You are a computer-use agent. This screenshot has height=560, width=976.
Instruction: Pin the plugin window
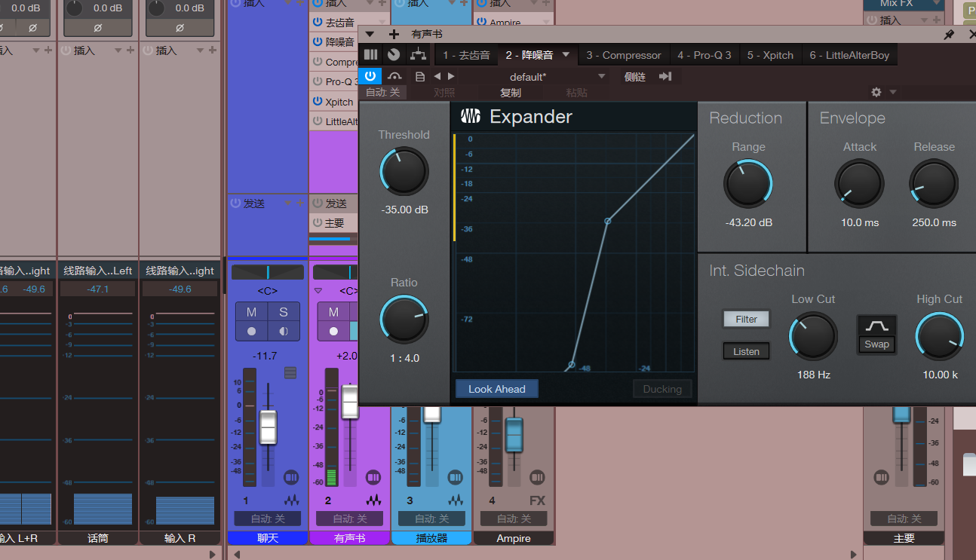coord(949,34)
